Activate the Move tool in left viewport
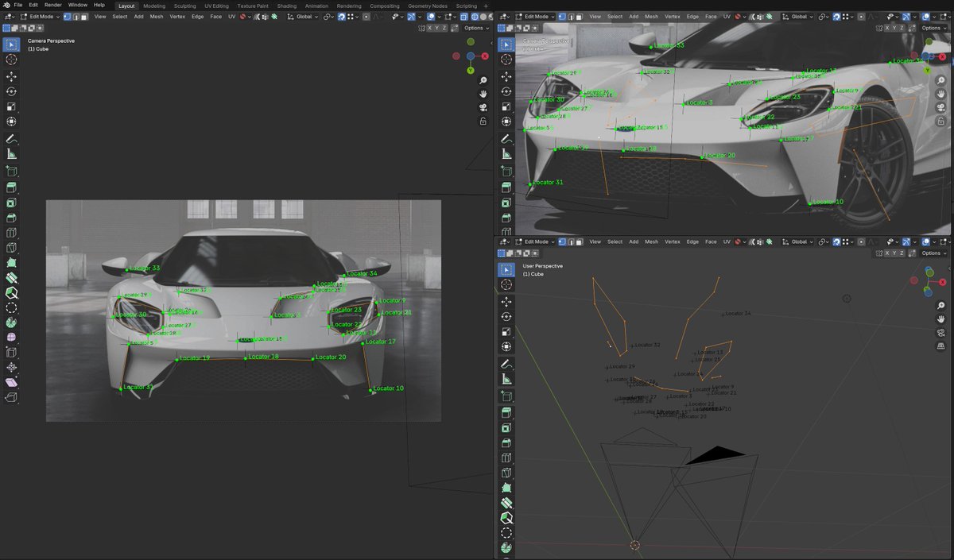This screenshot has width=954, height=560. coord(11,76)
